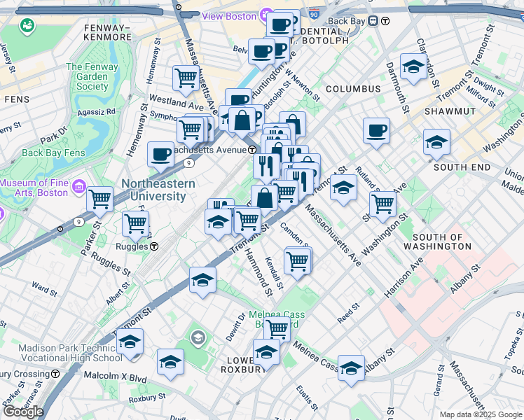Screen dimensions: 524x420
Task: Open the cart marker near Museum of Fine Arts
Action: click(99, 201)
